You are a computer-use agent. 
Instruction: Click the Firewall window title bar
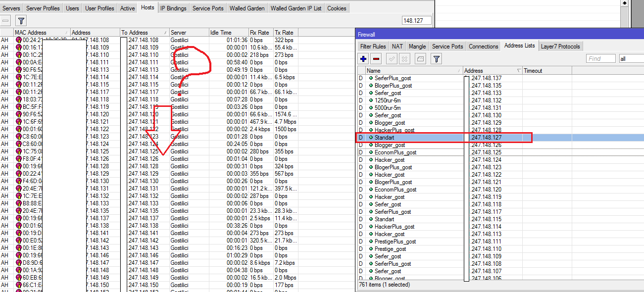coord(500,35)
